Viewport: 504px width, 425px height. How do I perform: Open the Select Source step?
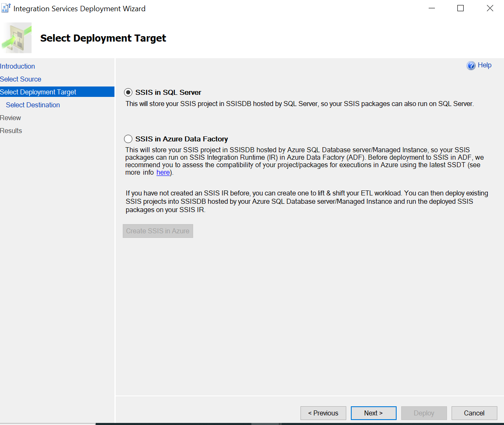point(20,79)
